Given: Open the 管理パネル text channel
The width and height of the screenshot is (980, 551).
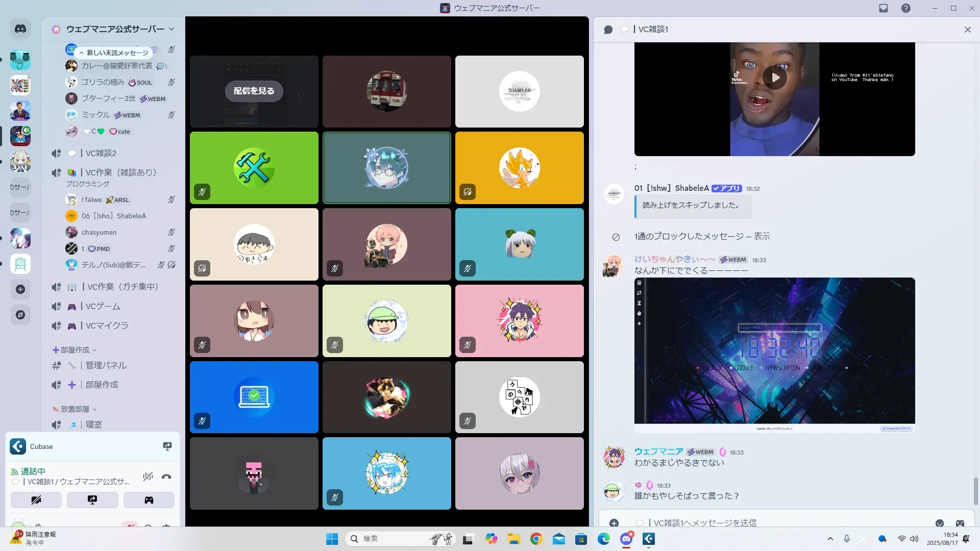Looking at the screenshot, I should tap(106, 365).
